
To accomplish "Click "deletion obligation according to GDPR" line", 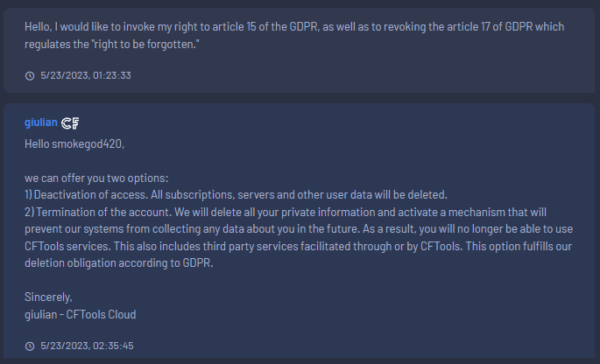I will pyautogui.click(x=119, y=263).
